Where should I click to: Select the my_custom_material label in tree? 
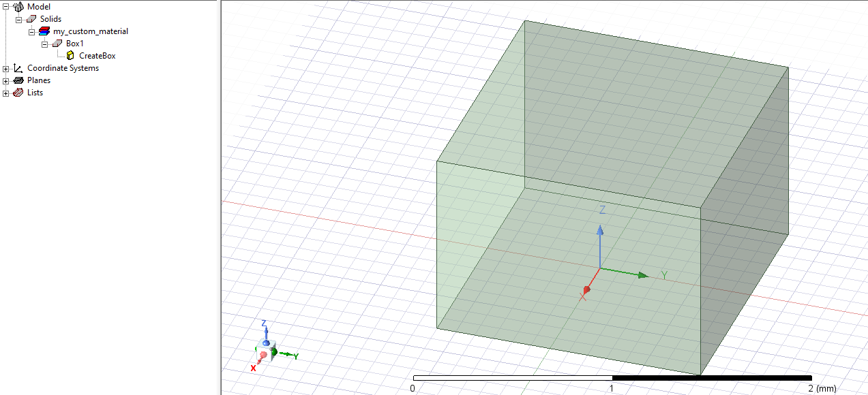point(90,31)
